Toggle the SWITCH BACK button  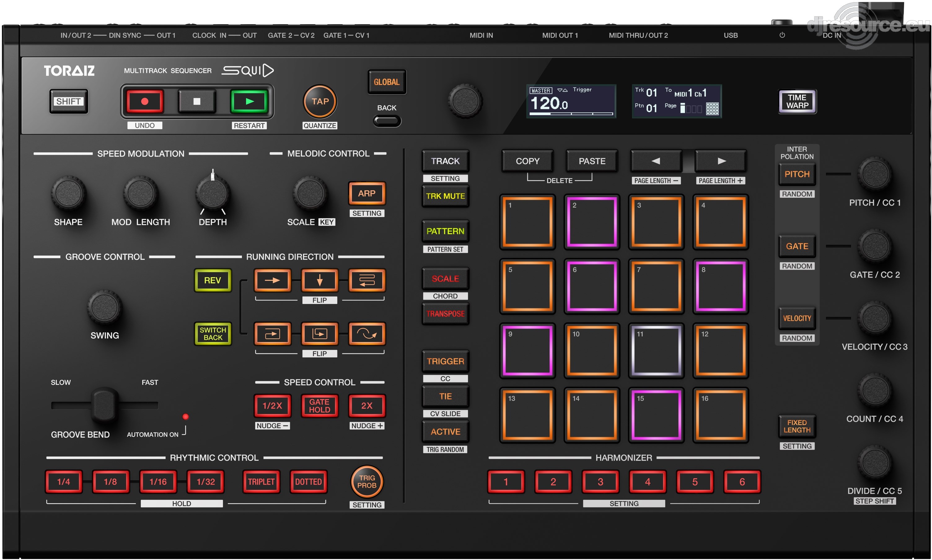pyautogui.click(x=213, y=334)
